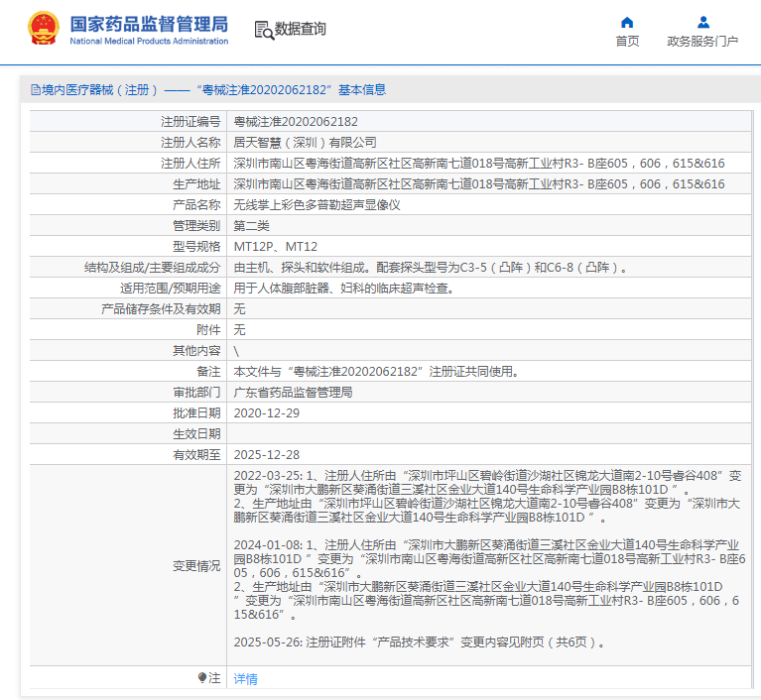Click the 变更情况 row label
The height and width of the screenshot is (700, 761).
tap(196, 565)
